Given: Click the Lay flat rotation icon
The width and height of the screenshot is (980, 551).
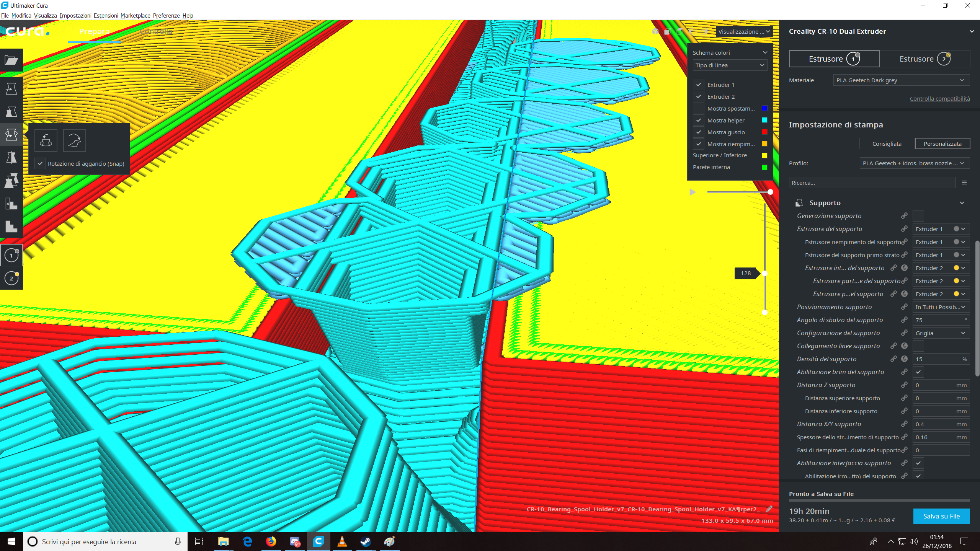Looking at the screenshot, I should [x=75, y=140].
